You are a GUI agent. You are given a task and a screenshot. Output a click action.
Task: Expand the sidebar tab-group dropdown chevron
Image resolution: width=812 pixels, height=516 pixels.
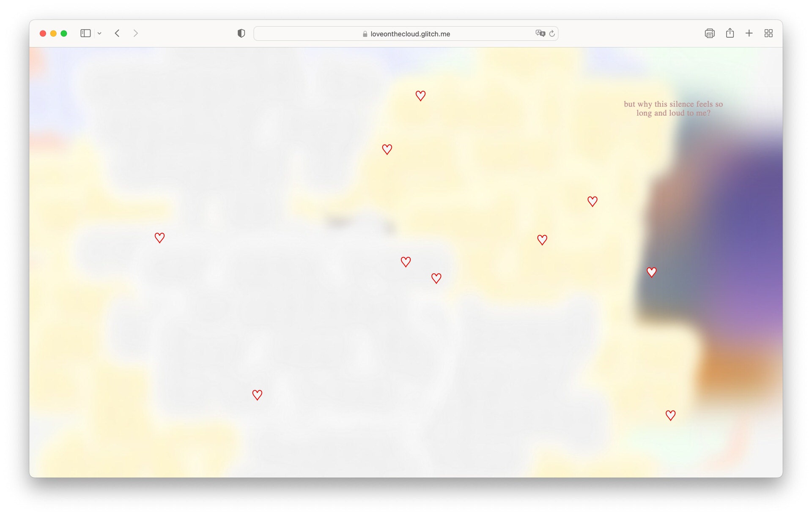pyautogui.click(x=99, y=33)
